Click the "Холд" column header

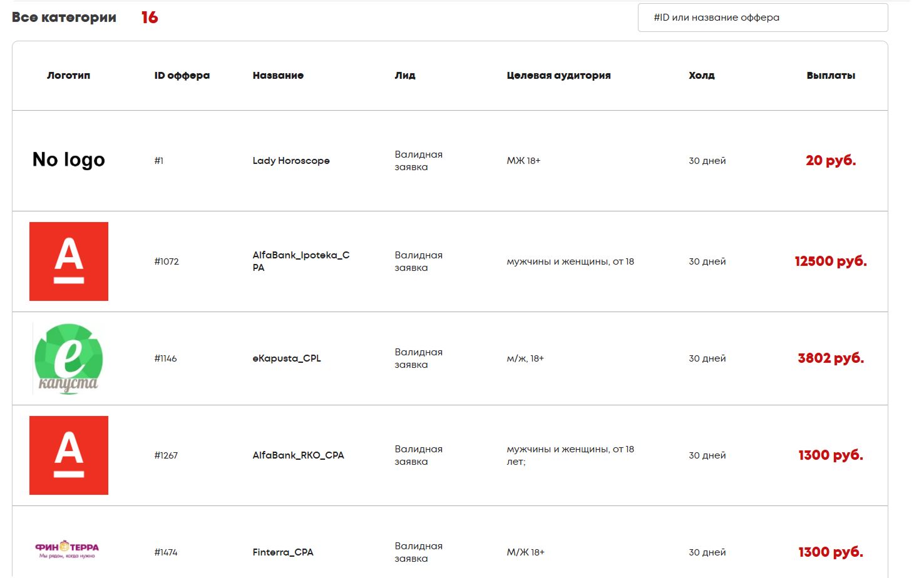[x=701, y=76]
